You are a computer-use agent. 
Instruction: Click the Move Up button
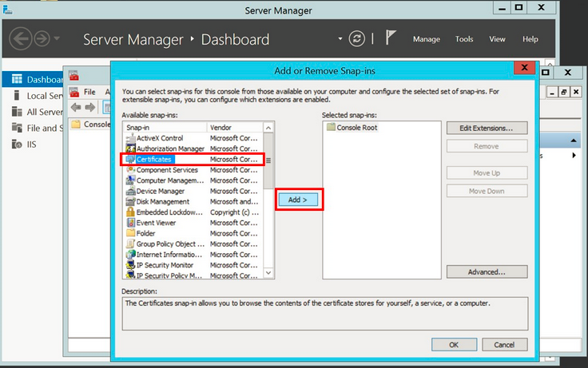click(x=487, y=172)
